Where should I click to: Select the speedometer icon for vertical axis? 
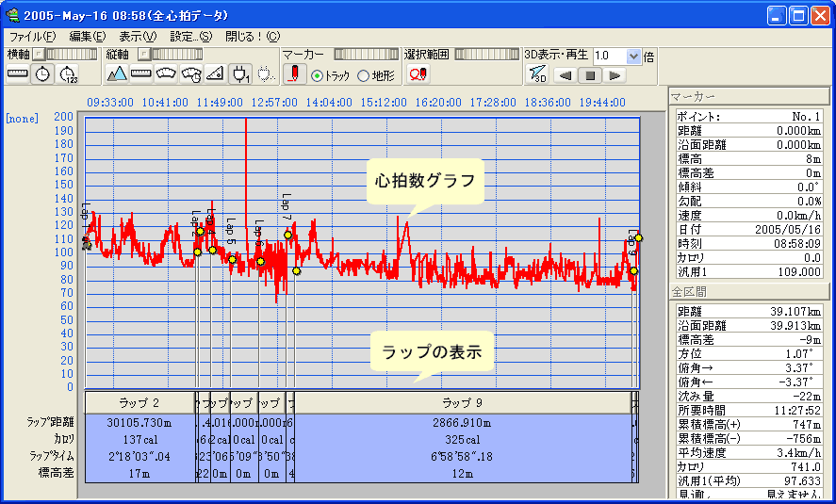(x=189, y=74)
